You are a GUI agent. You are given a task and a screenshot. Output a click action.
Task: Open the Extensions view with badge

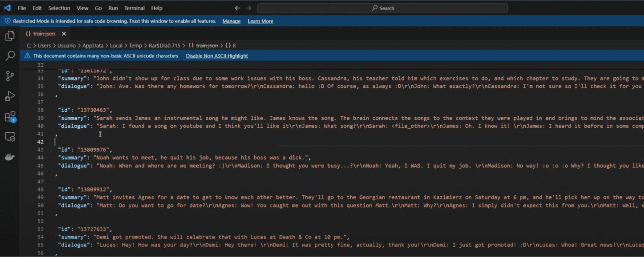tap(10, 116)
